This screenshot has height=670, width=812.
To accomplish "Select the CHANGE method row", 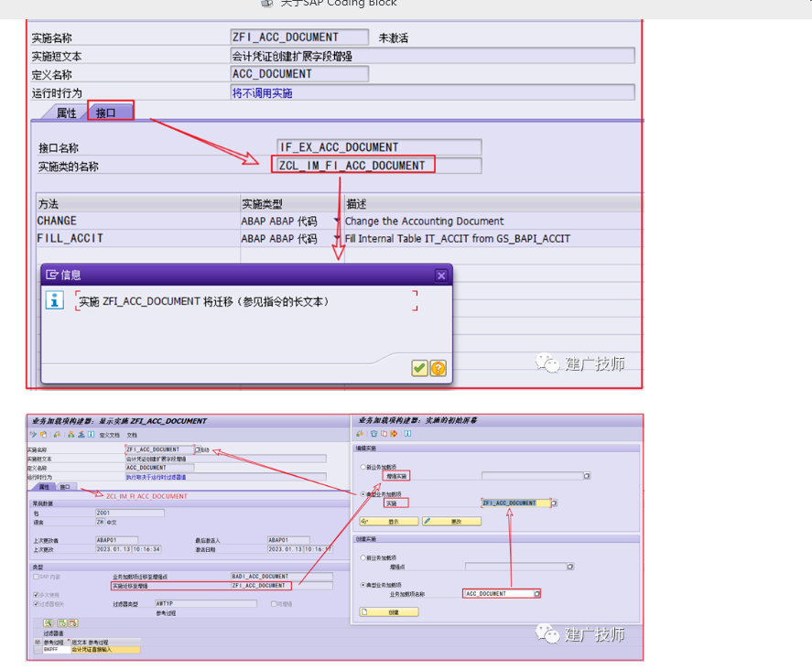I will tap(340, 222).
